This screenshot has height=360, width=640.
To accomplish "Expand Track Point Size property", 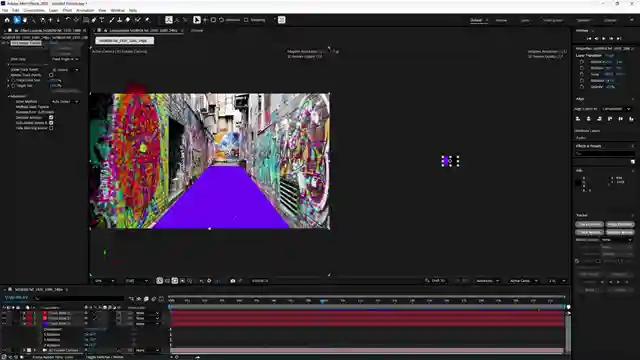I will 9,80.
